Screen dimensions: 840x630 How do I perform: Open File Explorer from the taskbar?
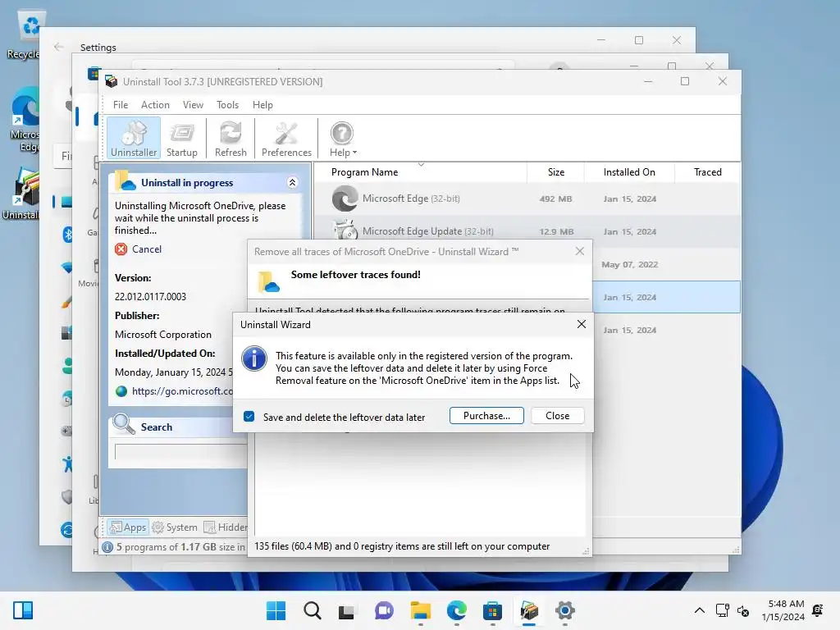(x=421, y=610)
